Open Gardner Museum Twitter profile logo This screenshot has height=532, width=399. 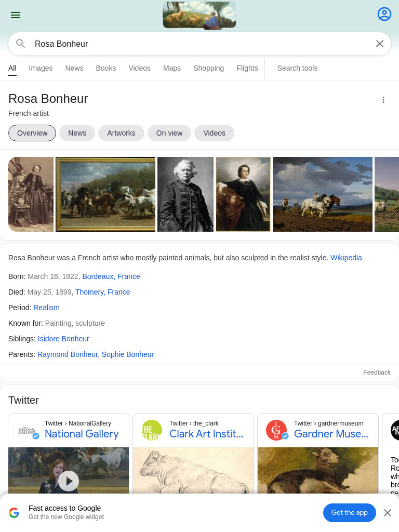coord(276,430)
